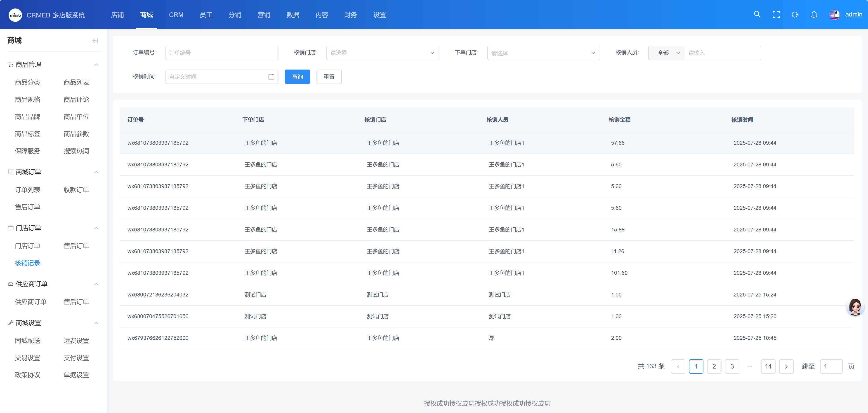Open the notification bell
The image size is (868, 413).
coord(814,14)
